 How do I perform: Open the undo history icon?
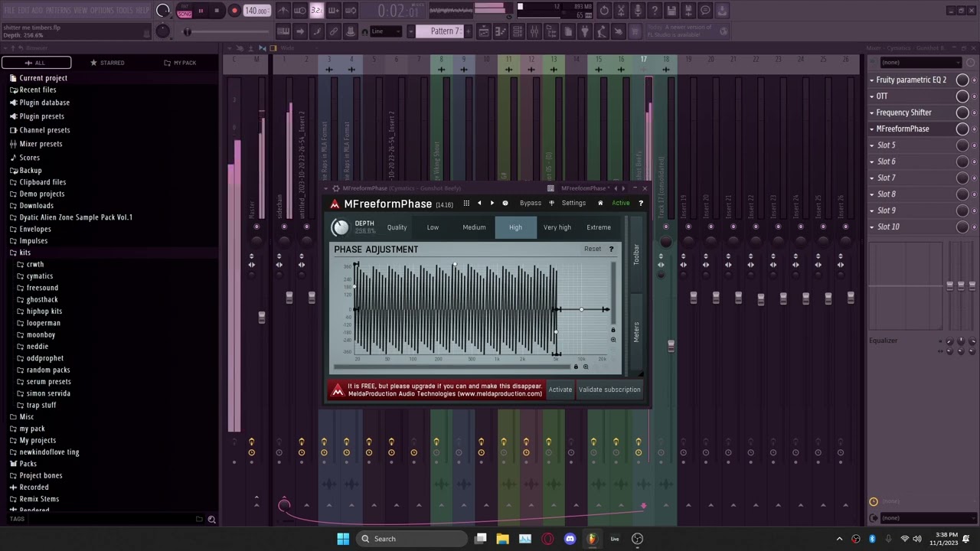[x=604, y=11]
